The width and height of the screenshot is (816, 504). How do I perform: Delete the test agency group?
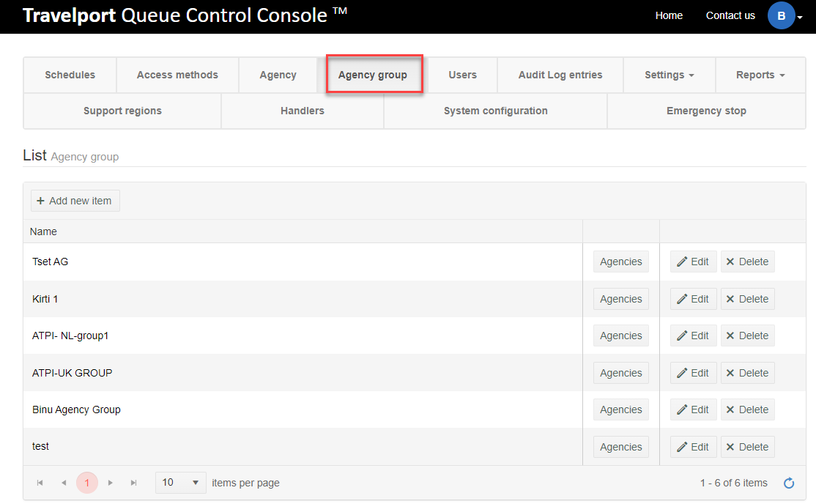pyautogui.click(x=747, y=447)
